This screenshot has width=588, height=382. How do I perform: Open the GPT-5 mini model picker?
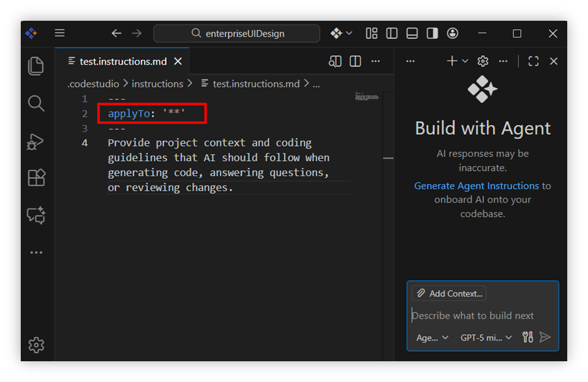click(486, 337)
